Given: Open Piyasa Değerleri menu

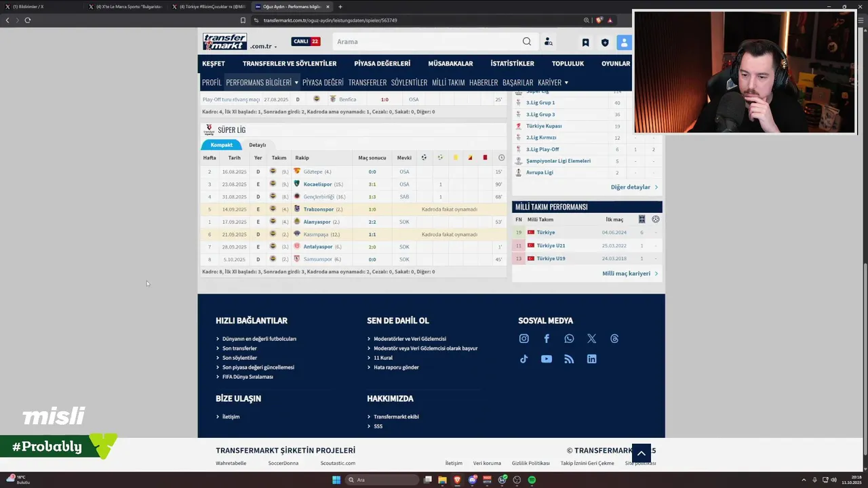Looking at the screenshot, I should click(x=382, y=63).
